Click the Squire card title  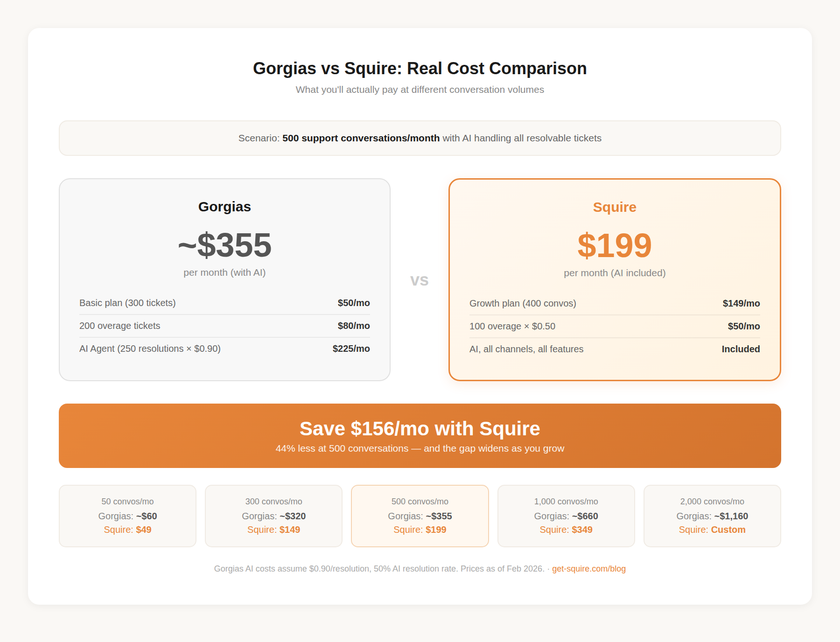tap(614, 207)
